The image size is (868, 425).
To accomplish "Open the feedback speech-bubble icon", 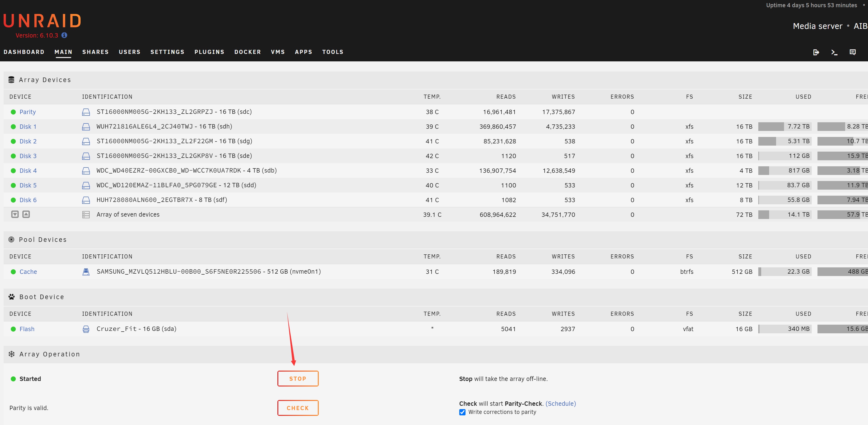I will click(x=853, y=52).
